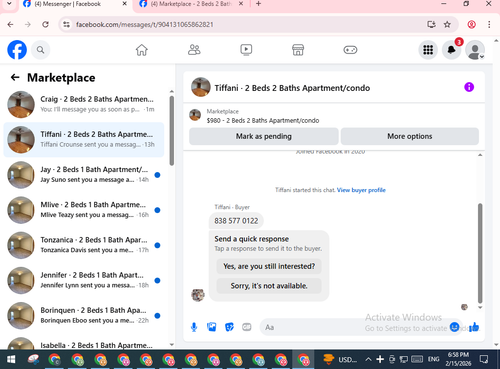Open the emoji picker in message box

pyautogui.click(x=454, y=327)
